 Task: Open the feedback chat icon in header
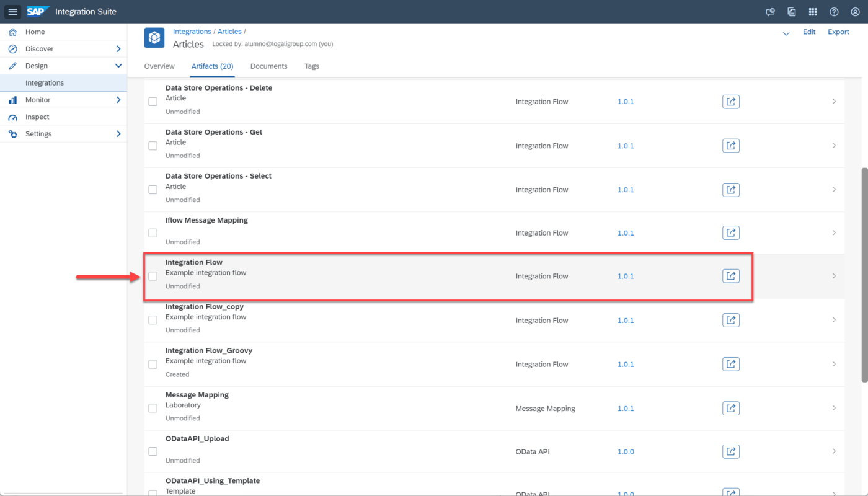click(x=771, y=12)
